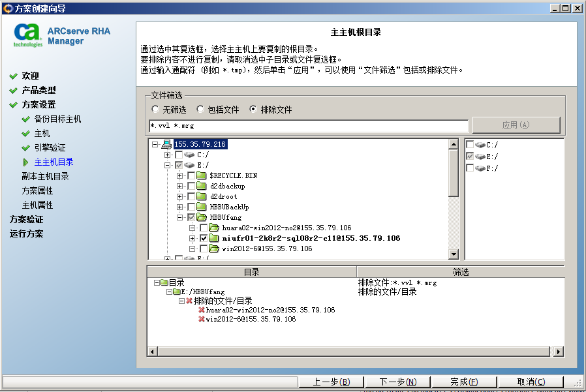Click the 上一步(B) button
This screenshot has height=392, width=586.
331,382
